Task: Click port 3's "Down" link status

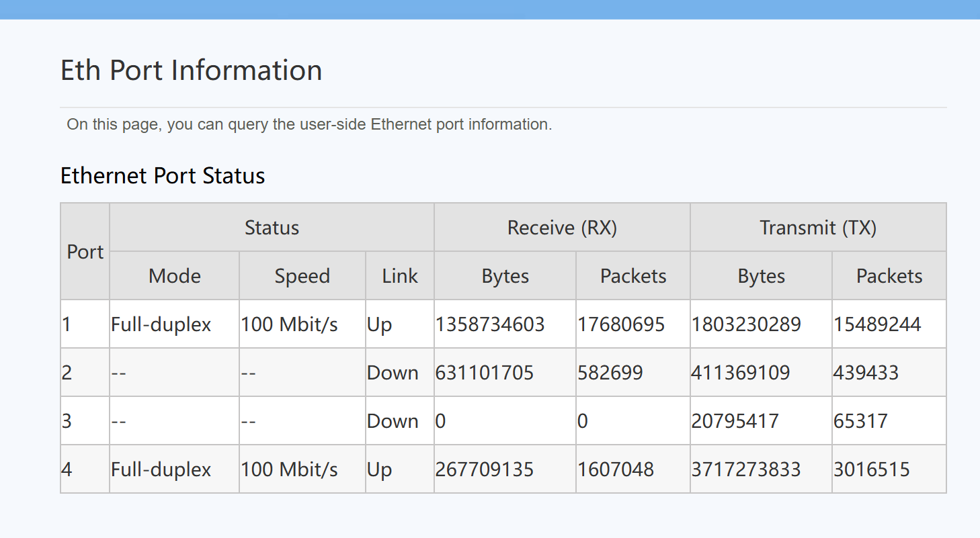Action: click(400, 421)
